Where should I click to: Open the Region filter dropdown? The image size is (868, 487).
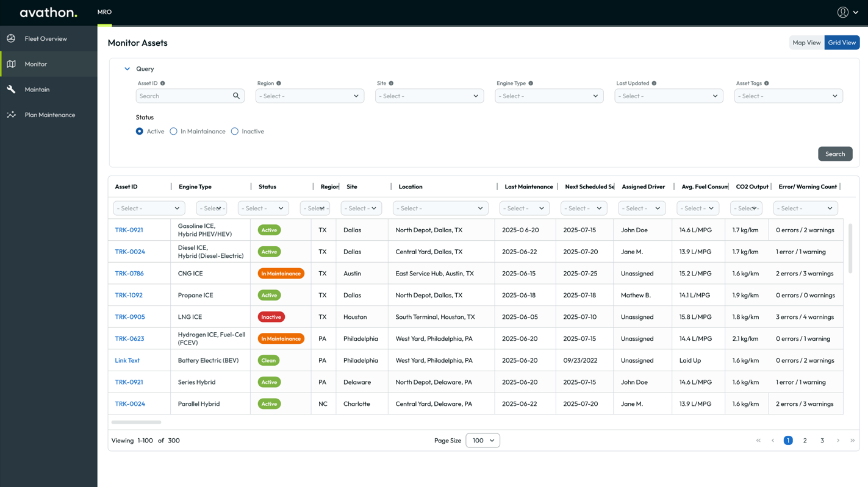click(309, 96)
